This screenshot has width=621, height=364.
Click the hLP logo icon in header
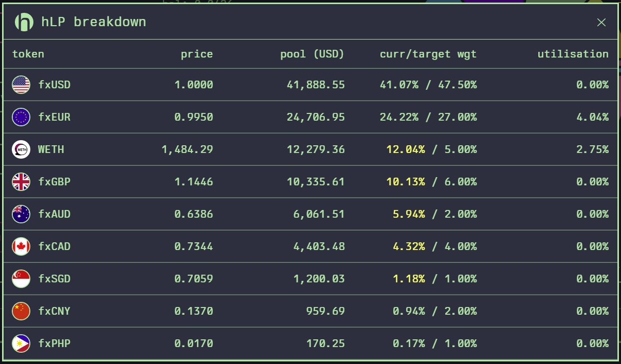(x=24, y=22)
